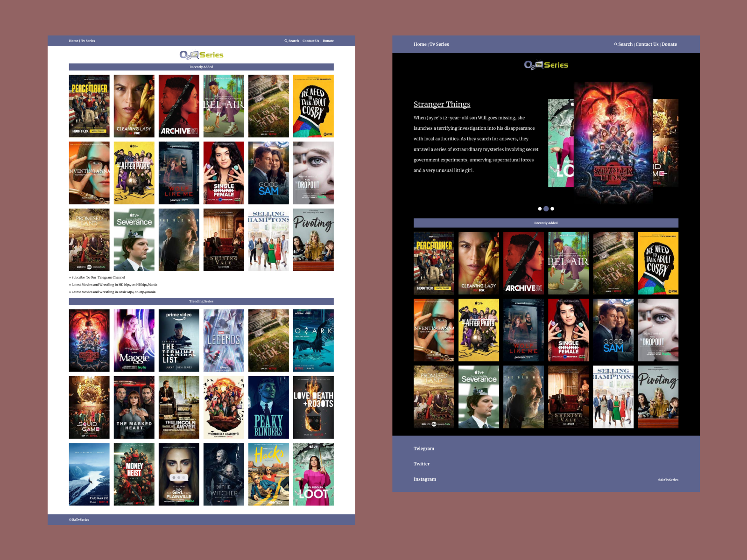Click the search magnifier icon in the top navbar
This screenshot has width=747, height=560.
coord(286,41)
